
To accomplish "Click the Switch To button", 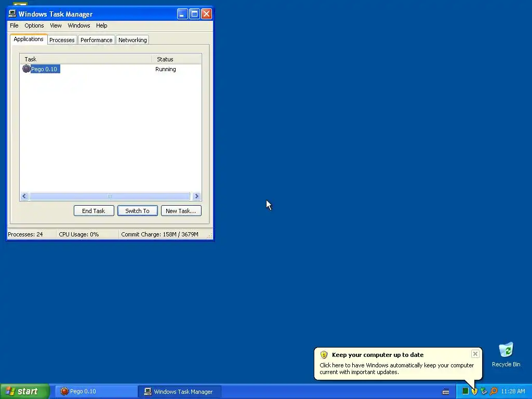I will (137, 211).
